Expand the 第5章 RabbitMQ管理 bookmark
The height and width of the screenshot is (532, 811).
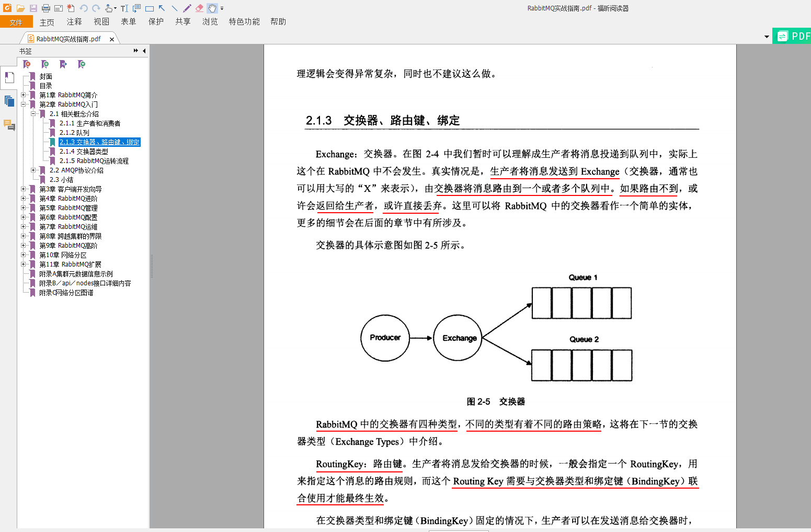click(23, 208)
